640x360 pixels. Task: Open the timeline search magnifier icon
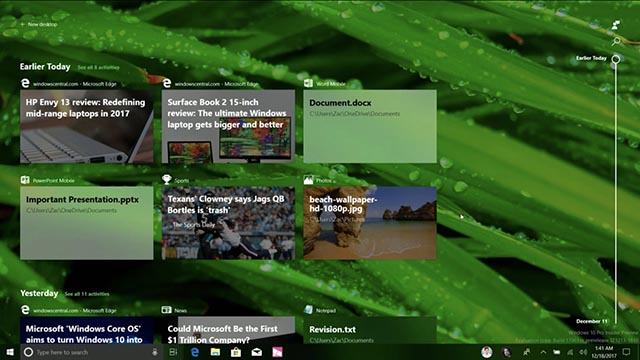click(x=616, y=40)
